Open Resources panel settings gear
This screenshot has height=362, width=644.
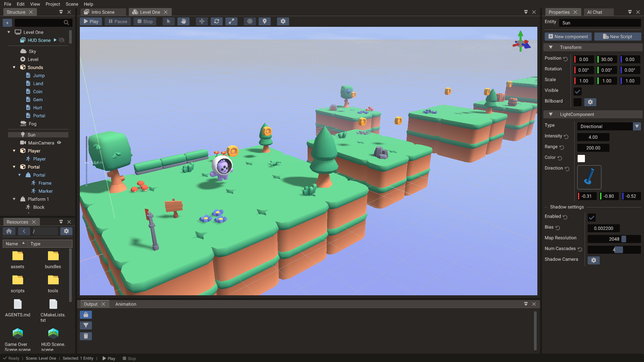tap(66, 231)
